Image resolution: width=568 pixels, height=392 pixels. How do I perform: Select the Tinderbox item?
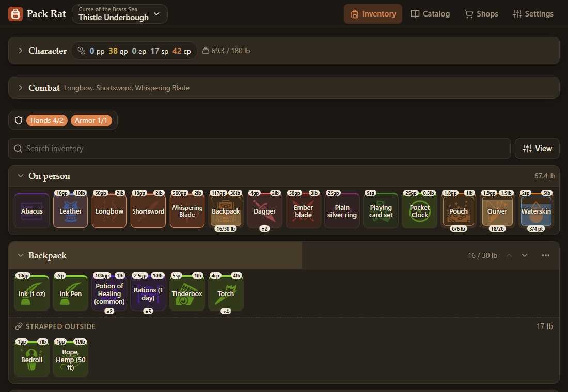[x=187, y=293]
